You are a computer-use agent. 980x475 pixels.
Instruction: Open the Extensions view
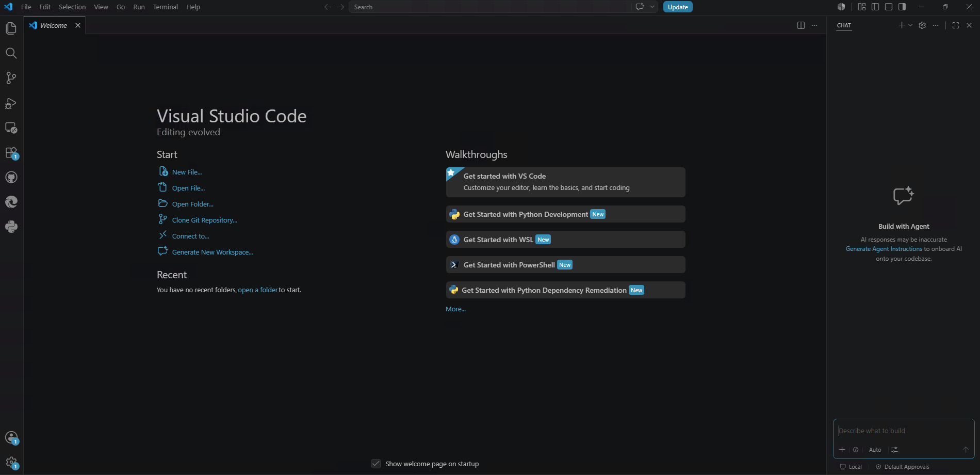[11, 153]
